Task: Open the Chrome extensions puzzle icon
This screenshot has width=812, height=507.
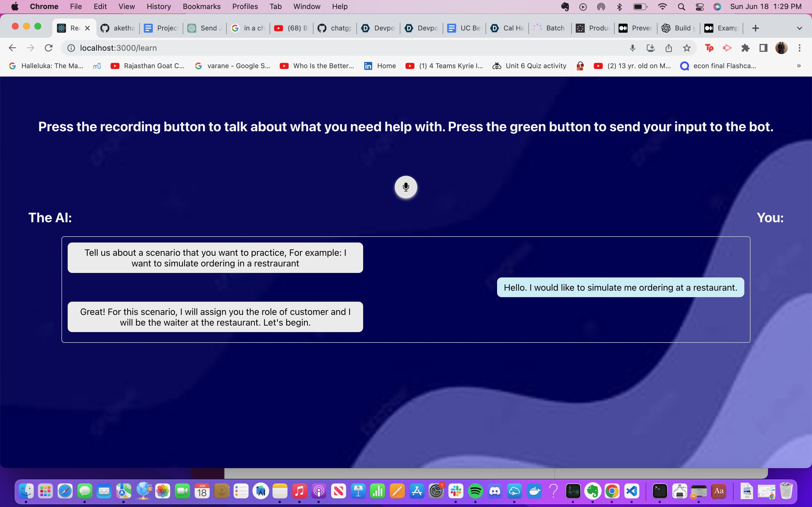Action: tap(745, 48)
